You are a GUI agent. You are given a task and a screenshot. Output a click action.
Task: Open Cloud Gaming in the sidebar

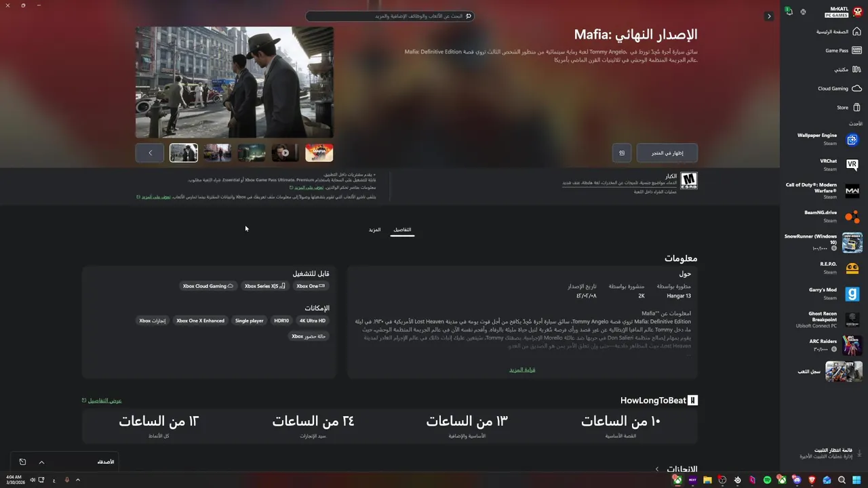coord(840,89)
